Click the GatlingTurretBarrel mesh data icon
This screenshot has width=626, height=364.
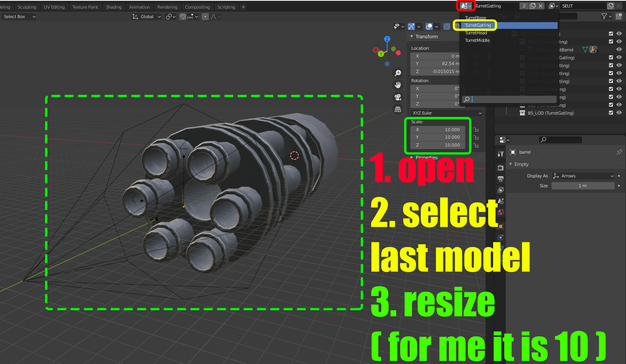[585, 49]
